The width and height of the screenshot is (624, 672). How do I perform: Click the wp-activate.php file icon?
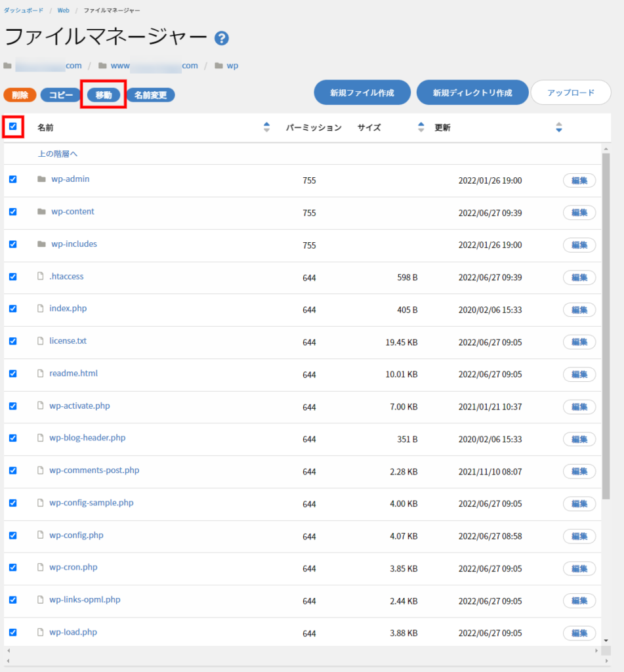pos(40,406)
